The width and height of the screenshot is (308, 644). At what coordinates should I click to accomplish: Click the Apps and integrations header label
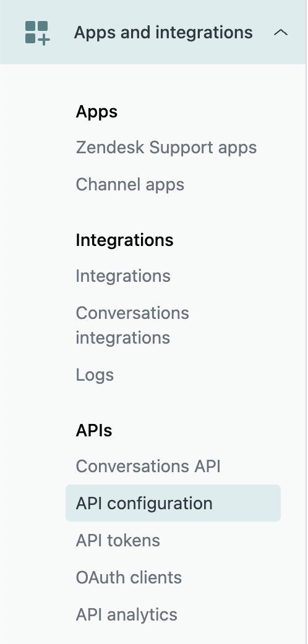click(163, 32)
